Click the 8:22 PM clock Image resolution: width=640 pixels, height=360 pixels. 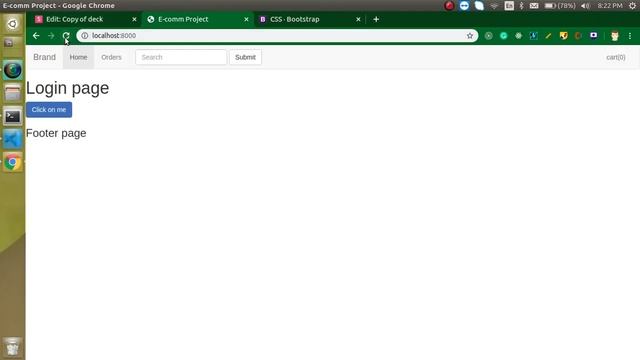click(x=610, y=6)
